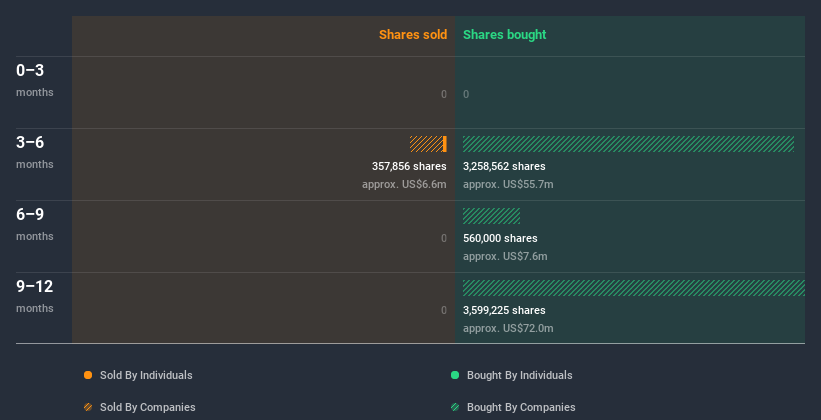Viewport: 821px width, 420px height.
Task: Click the hatched Sold By Companies legend icon
Action: pos(88,407)
